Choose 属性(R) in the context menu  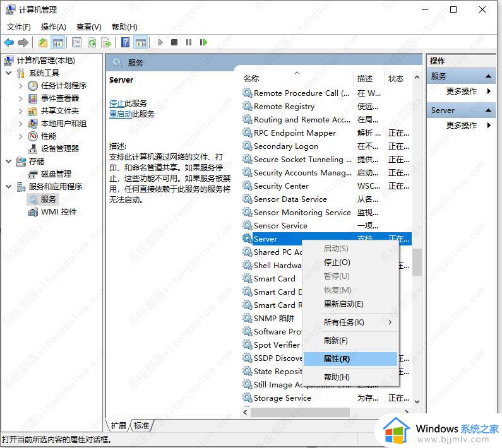point(350,359)
